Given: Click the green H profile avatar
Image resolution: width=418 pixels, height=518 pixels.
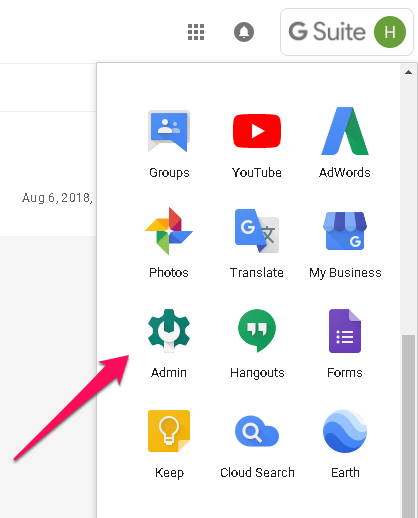Looking at the screenshot, I should pyautogui.click(x=390, y=32).
